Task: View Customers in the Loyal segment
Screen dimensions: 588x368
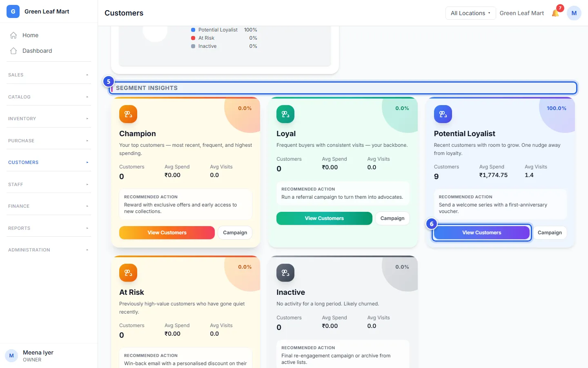Action: point(324,218)
